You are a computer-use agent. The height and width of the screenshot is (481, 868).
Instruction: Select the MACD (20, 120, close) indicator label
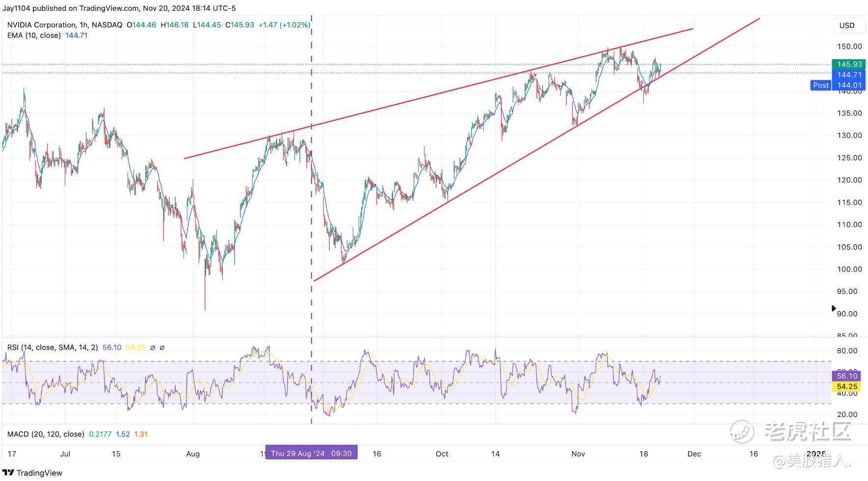coord(46,434)
